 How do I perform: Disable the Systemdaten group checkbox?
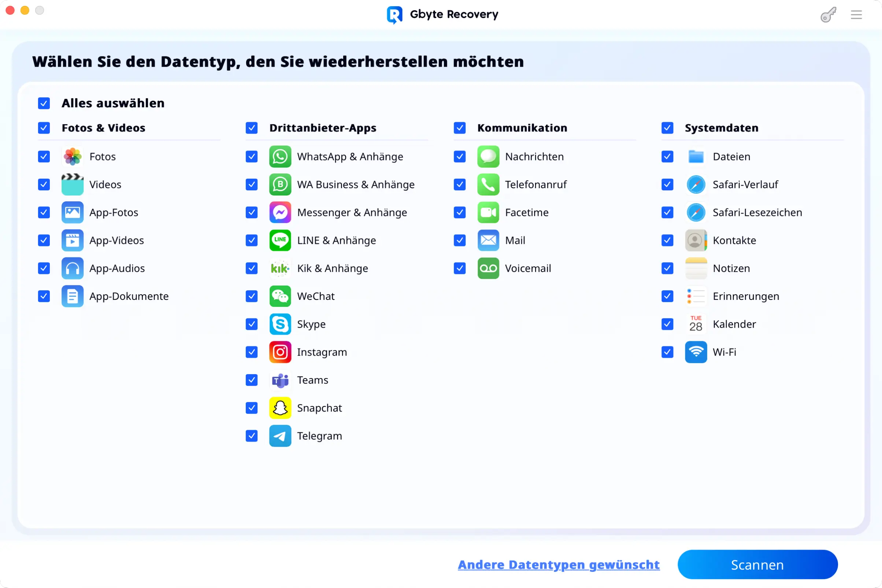point(667,128)
